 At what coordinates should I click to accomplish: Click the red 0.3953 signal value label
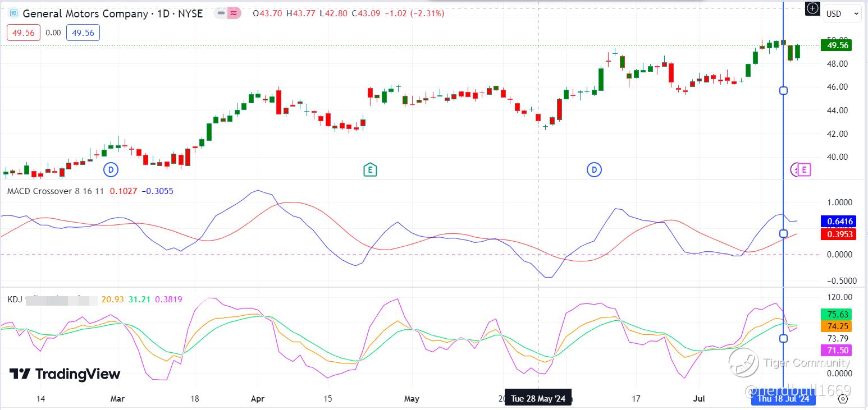838,234
